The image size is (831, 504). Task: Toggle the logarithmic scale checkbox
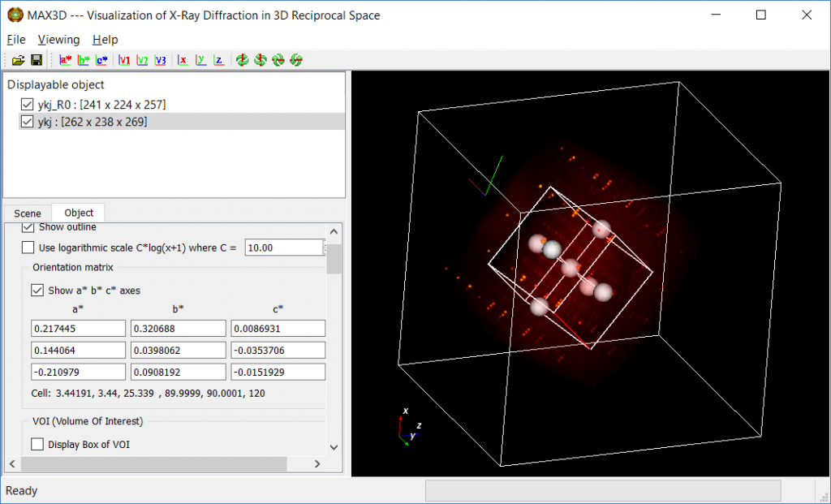point(28,248)
